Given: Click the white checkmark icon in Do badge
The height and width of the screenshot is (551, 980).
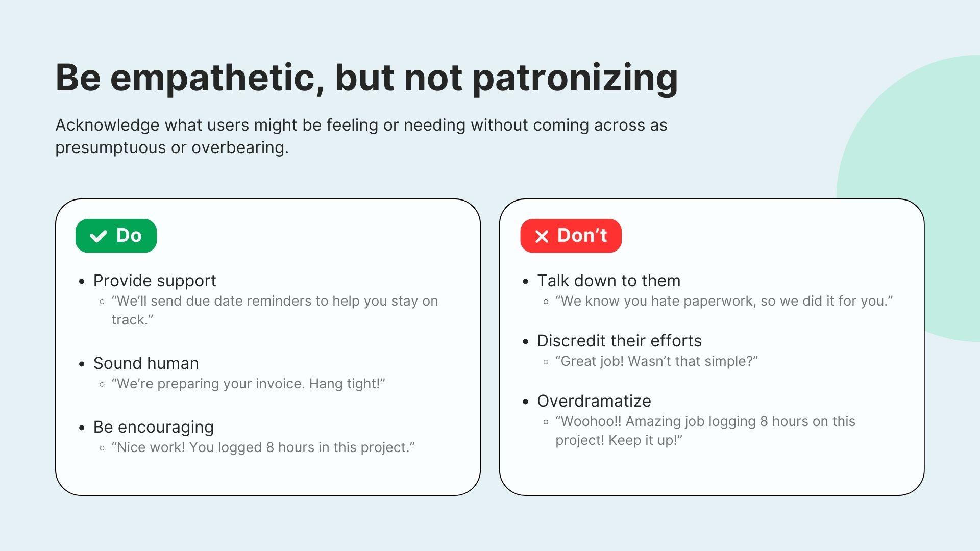Looking at the screenshot, I should pos(98,236).
